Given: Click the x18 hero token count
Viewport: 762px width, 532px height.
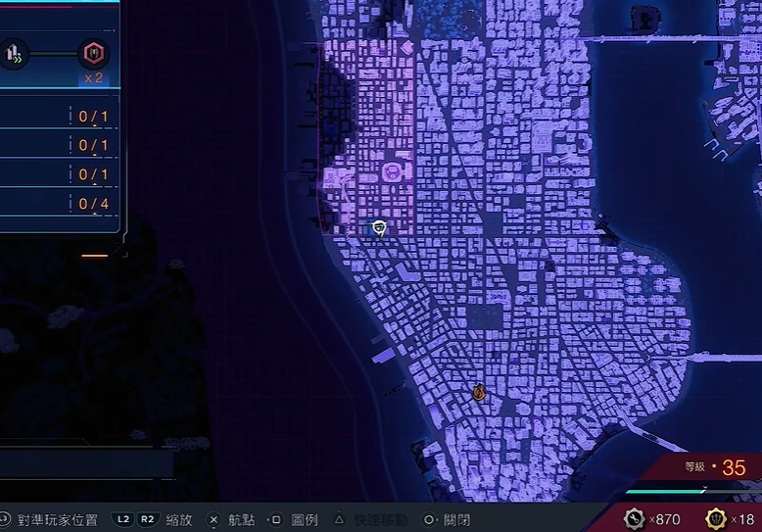Looking at the screenshot, I should click(x=742, y=520).
